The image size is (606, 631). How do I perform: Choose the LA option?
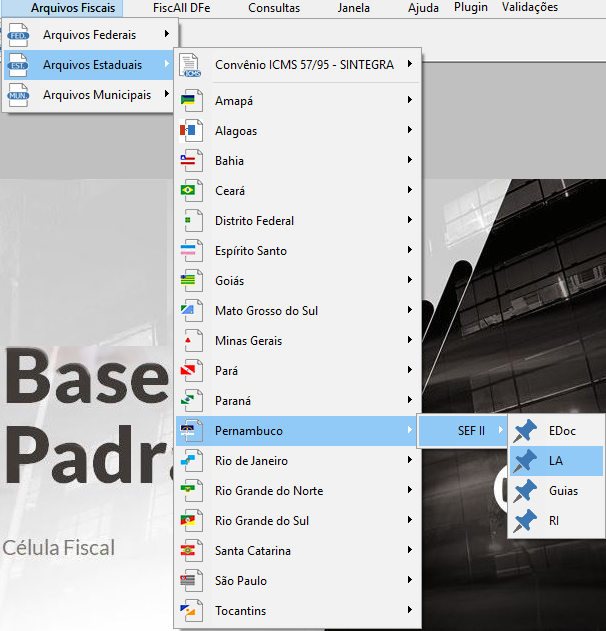(557, 461)
